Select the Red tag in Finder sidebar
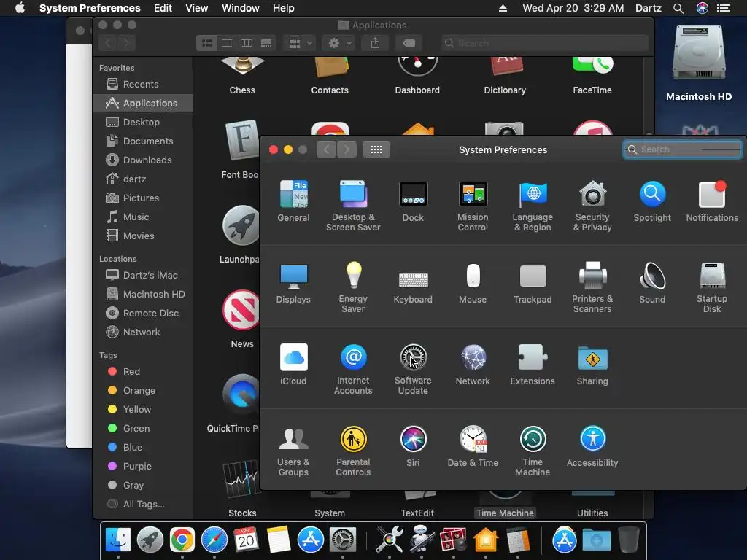 click(x=143, y=371)
